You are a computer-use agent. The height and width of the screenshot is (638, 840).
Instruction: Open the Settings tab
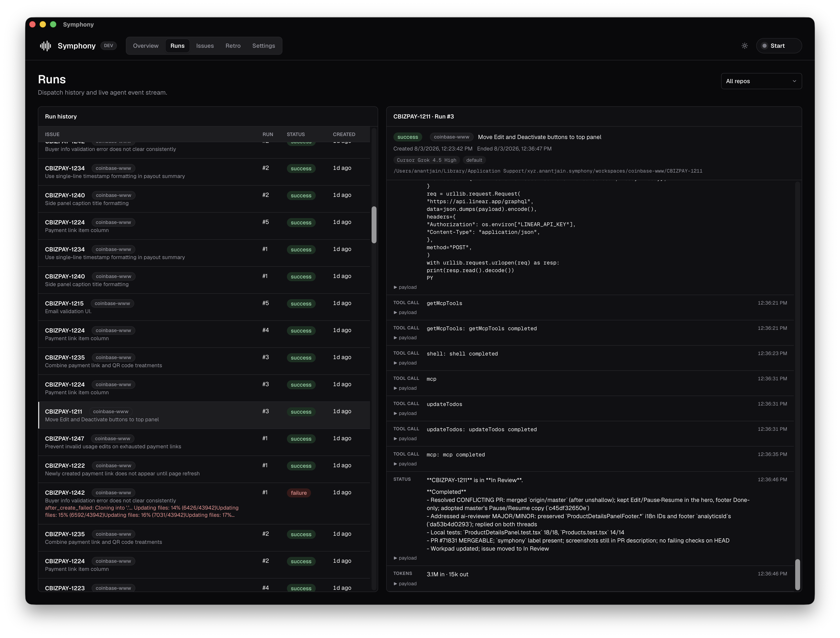263,46
